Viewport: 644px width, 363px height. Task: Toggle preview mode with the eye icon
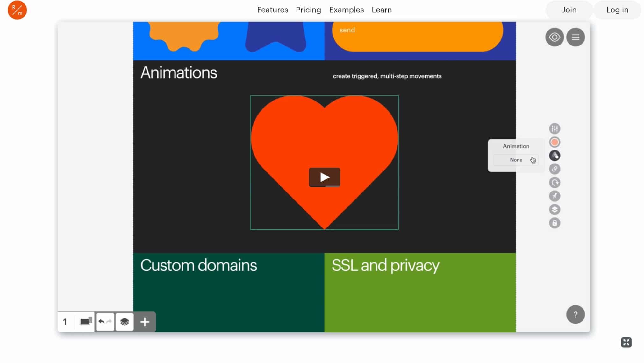(554, 37)
